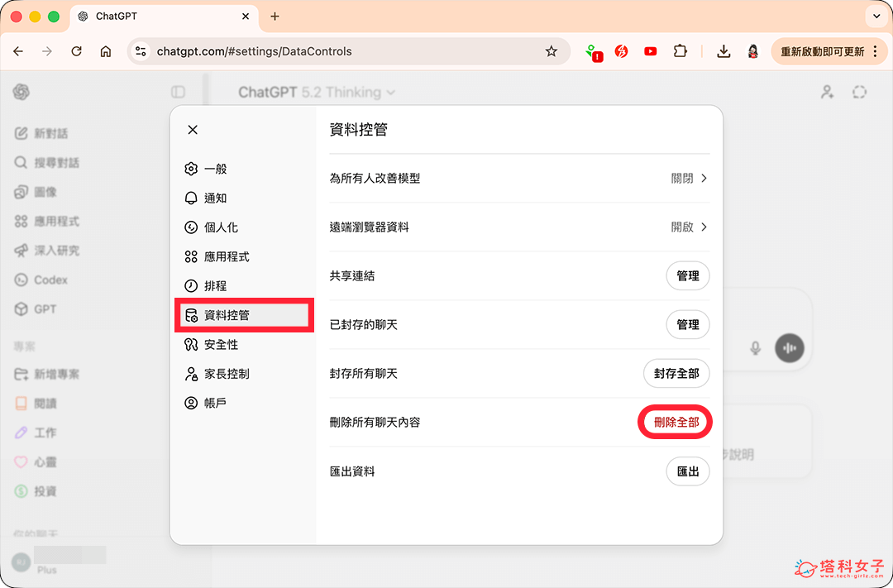Activate the microphone icon
This screenshot has width=893, height=588.
click(x=755, y=348)
